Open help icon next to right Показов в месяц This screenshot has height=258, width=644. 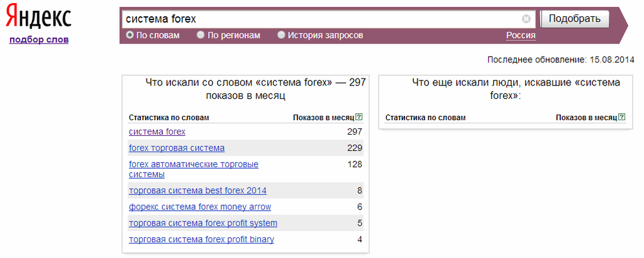pos(622,117)
